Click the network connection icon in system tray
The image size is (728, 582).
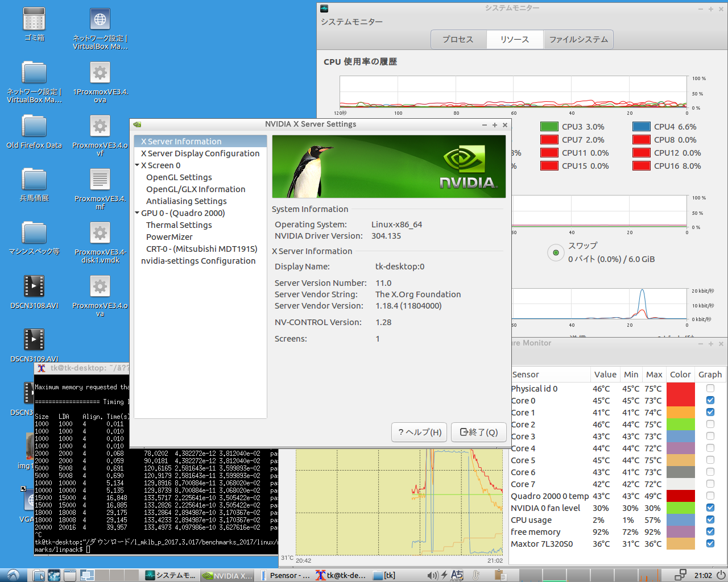(680, 575)
